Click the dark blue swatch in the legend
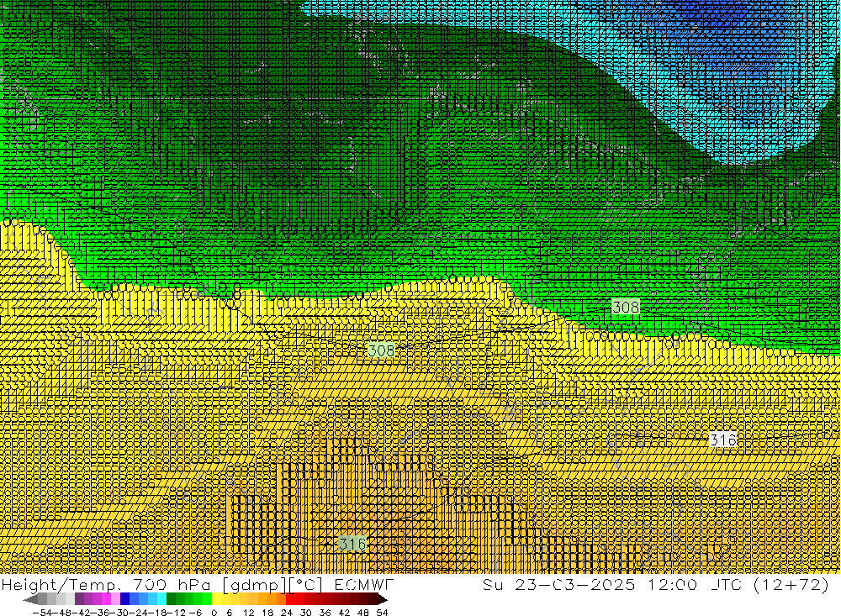This screenshot has width=841, height=616. [x=124, y=599]
